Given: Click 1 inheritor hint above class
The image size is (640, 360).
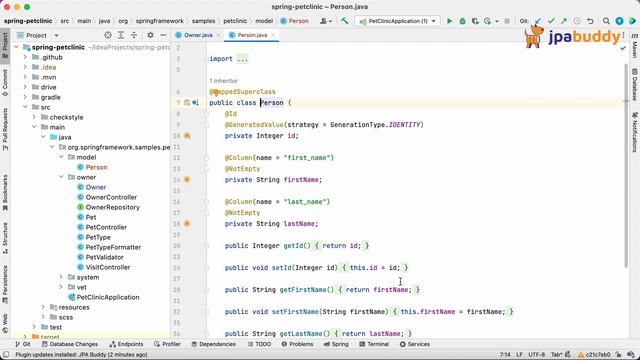Looking at the screenshot, I should coord(223,81).
